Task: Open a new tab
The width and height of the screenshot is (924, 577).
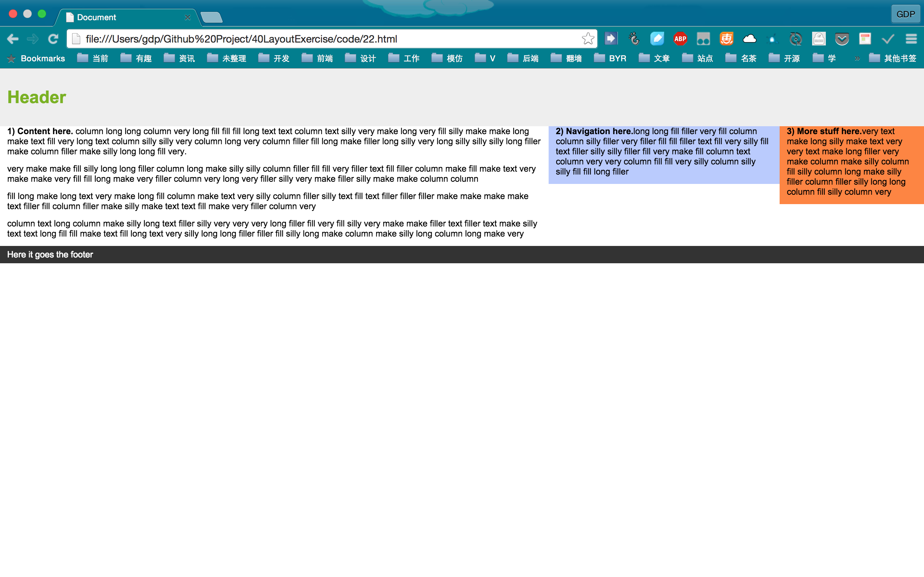Action: (211, 17)
